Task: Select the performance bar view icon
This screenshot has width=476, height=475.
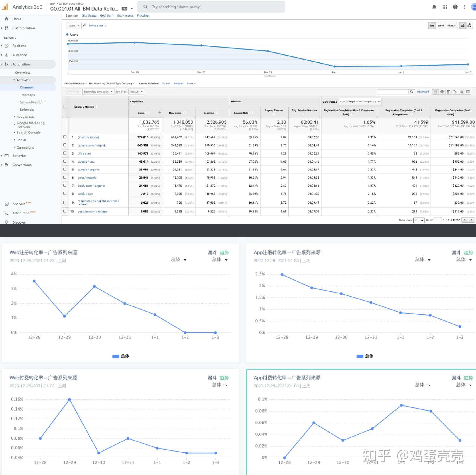Action: [x=448, y=92]
